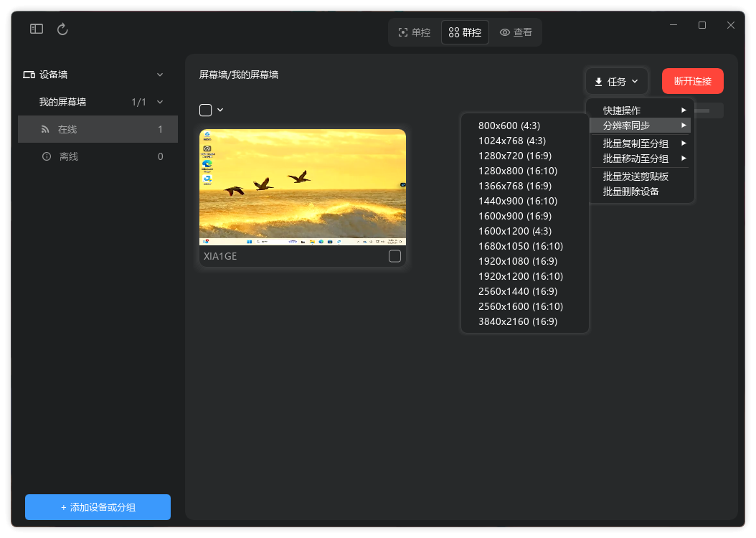Click the 单控 single control icon
Image resolution: width=756 pixels, height=538 pixels.
[x=403, y=32]
